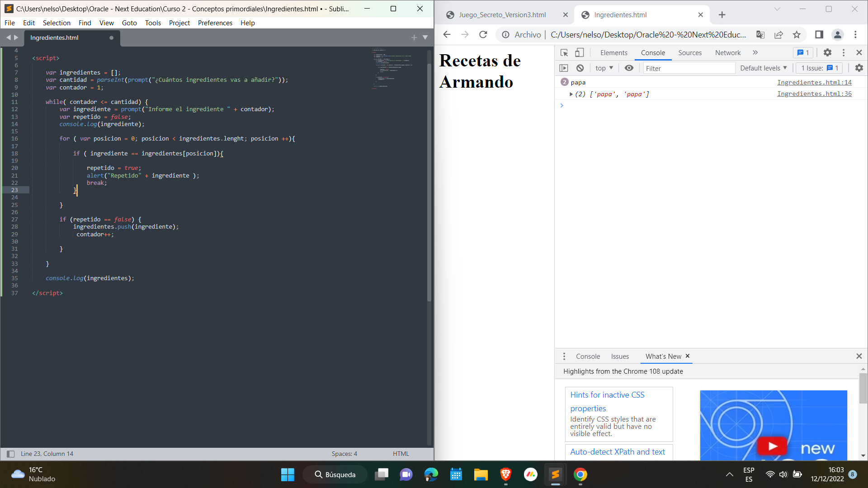
Task: Open the console settings gear icon
Action: [859, 68]
